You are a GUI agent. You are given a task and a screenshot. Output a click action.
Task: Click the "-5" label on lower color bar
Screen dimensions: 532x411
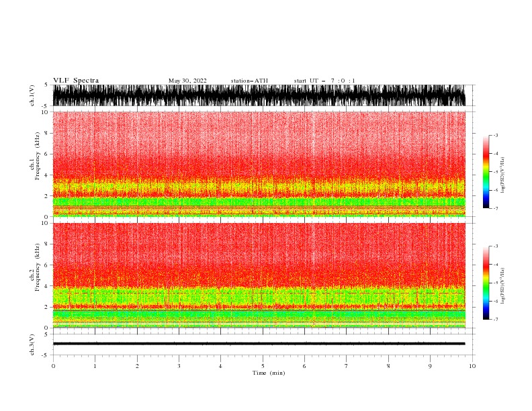(496, 283)
